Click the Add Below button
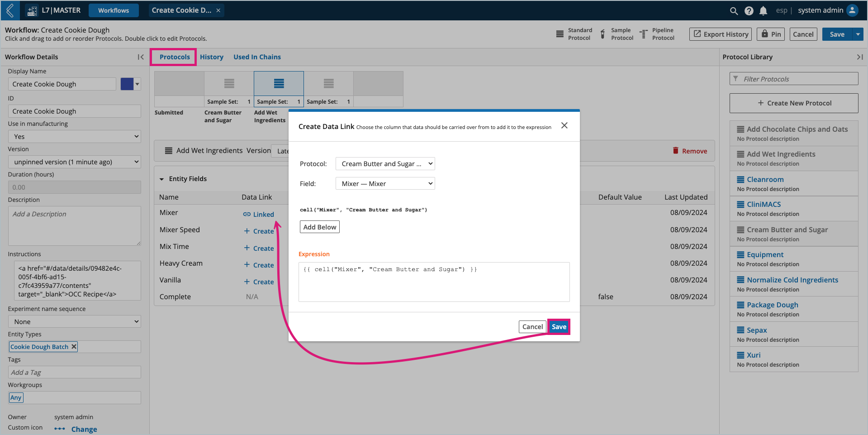Image resolution: width=868 pixels, height=435 pixels. click(319, 227)
